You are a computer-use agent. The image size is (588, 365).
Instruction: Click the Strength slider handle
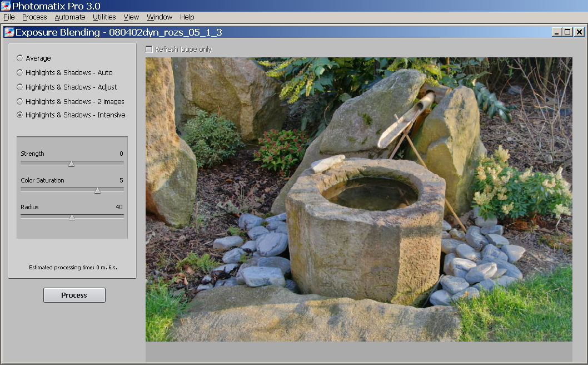71,164
